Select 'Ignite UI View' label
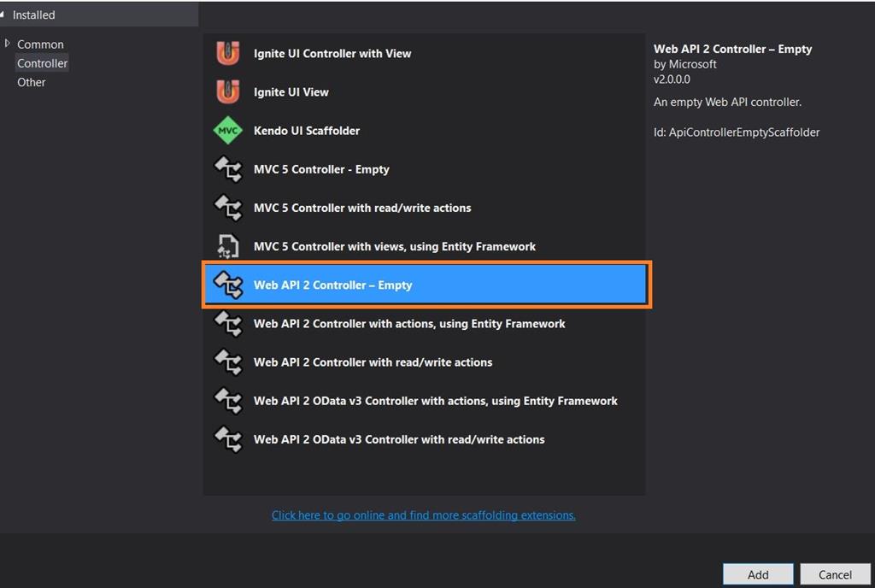The image size is (875, 588). tap(291, 92)
